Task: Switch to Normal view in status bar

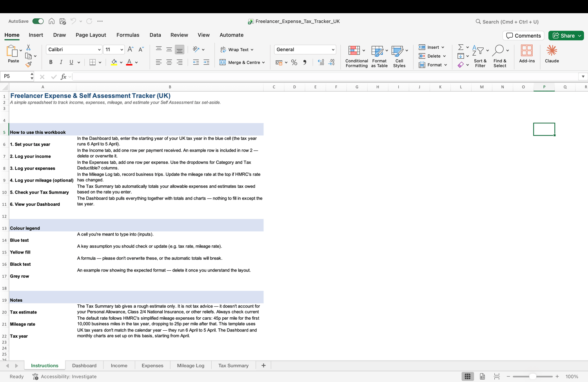Action: click(x=468, y=377)
